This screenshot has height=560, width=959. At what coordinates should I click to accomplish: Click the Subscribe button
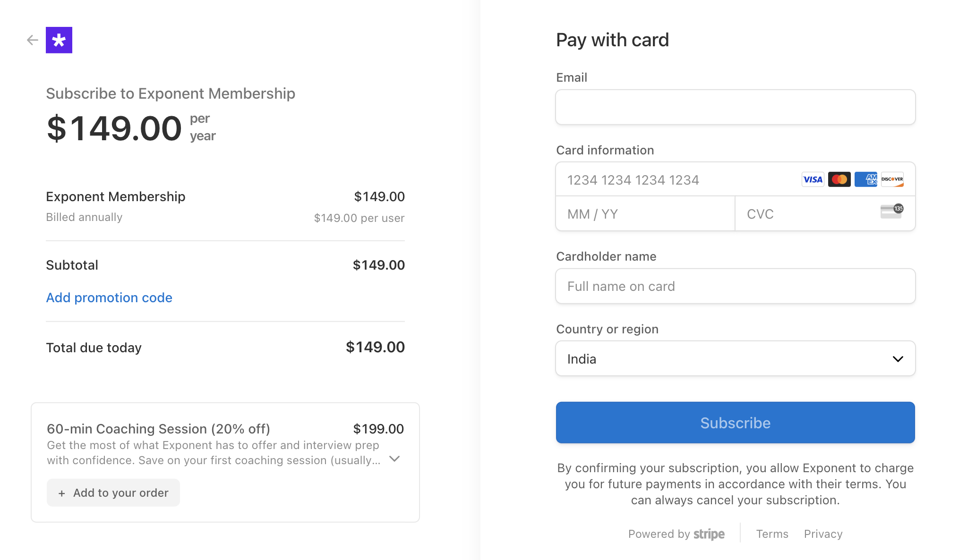[735, 423]
